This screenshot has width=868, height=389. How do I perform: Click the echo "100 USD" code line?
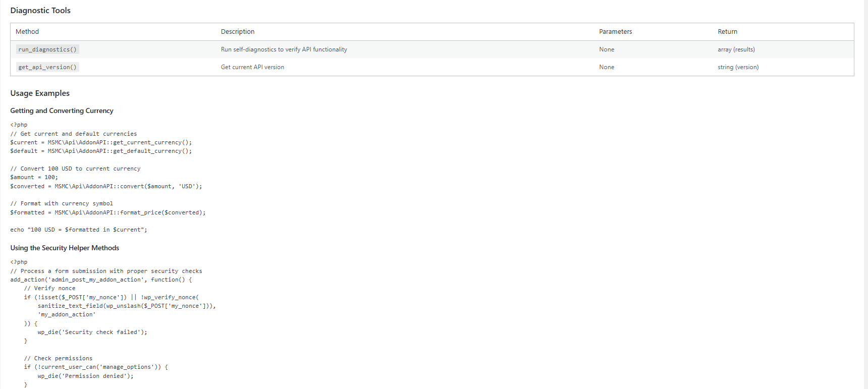pos(79,230)
